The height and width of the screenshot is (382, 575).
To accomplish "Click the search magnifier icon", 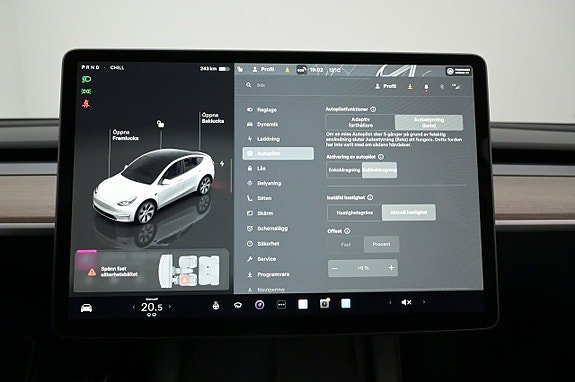I will [x=249, y=85].
